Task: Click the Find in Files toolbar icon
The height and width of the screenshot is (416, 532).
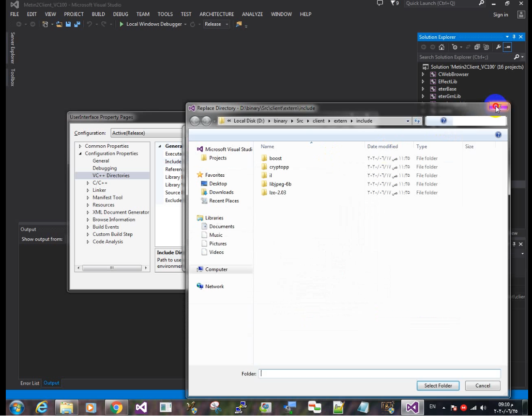Action: click(239, 24)
